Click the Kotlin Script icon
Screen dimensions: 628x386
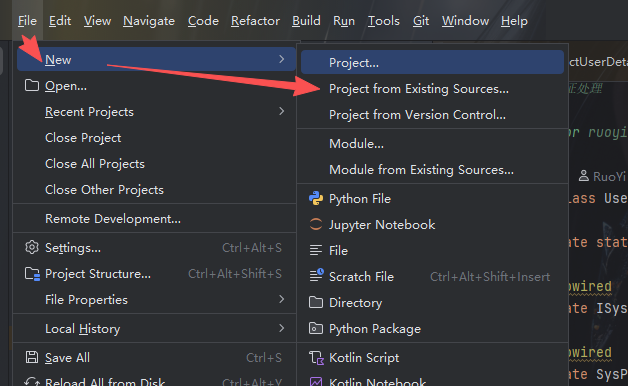point(316,358)
